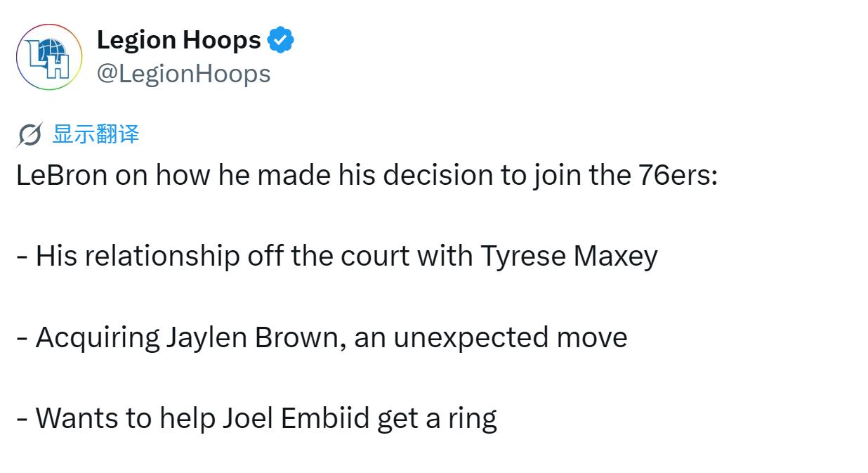Open the @LegionHoops handle link
Viewport: 868px width, 473px height.
click(183, 73)
